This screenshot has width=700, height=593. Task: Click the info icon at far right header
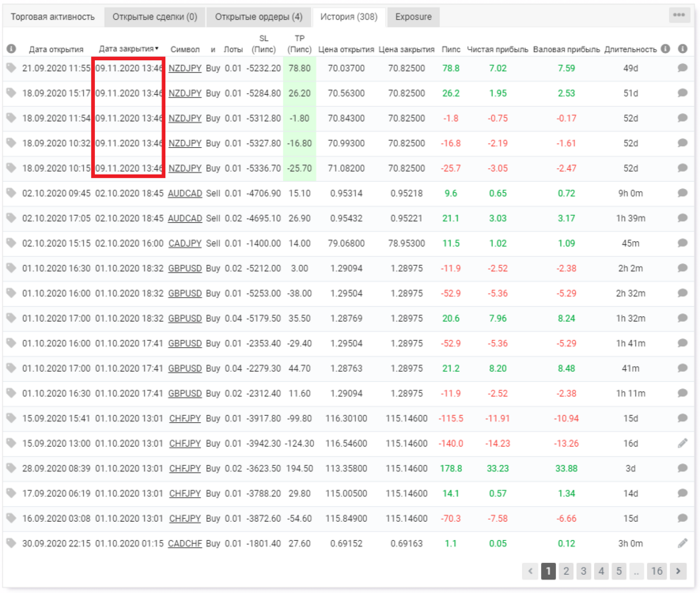click(683, 49)
